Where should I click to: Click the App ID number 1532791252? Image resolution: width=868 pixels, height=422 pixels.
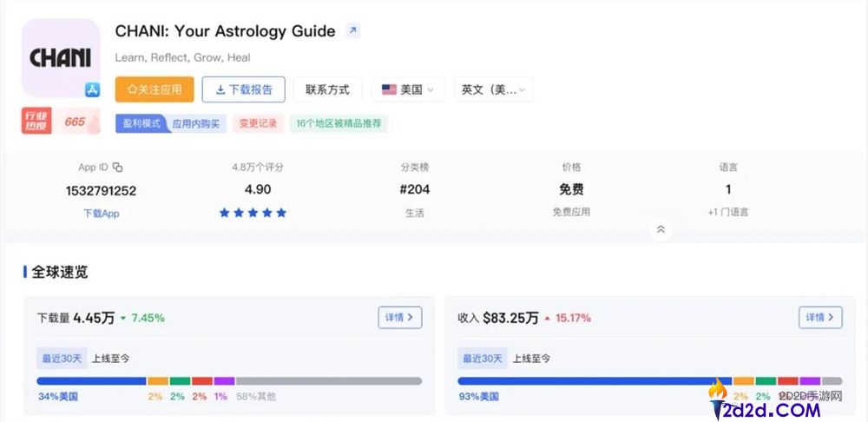(x=101, y=190)
